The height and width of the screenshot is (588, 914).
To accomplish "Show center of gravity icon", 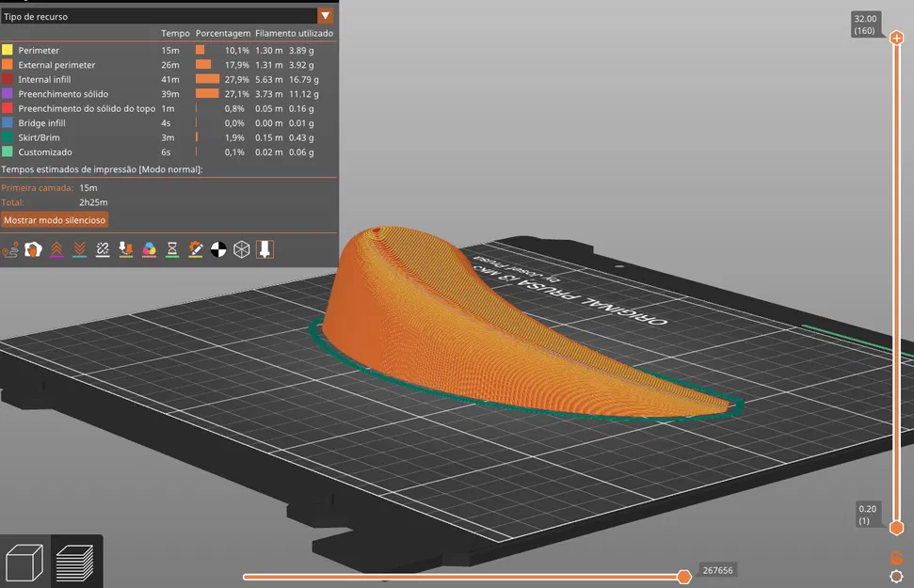I will click(x=218, y=250).
